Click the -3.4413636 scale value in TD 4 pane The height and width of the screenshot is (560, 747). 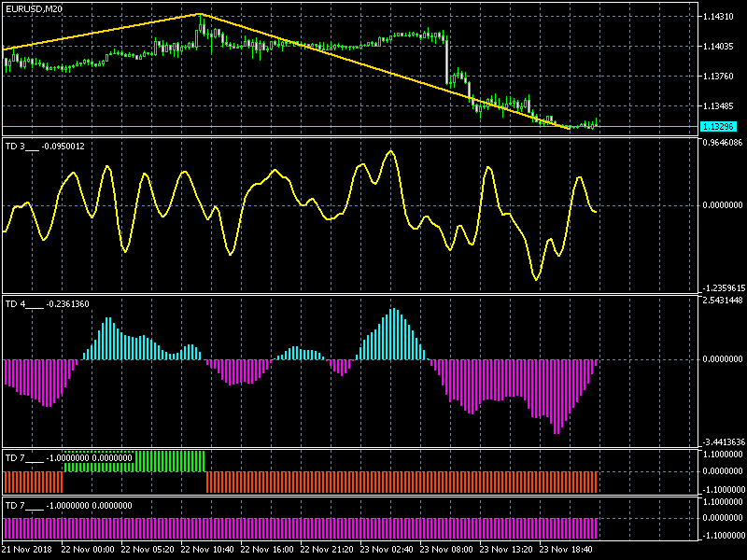(x=723, y=442)
